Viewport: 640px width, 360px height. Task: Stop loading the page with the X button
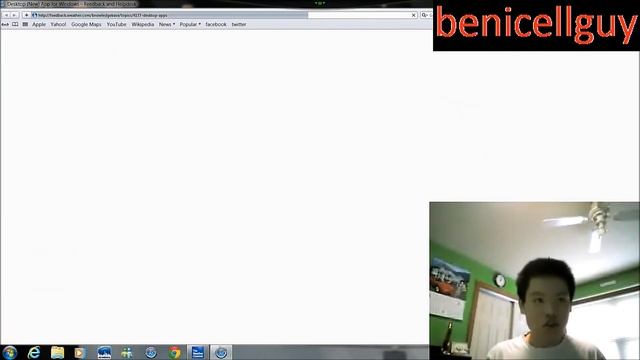(413, 15)
